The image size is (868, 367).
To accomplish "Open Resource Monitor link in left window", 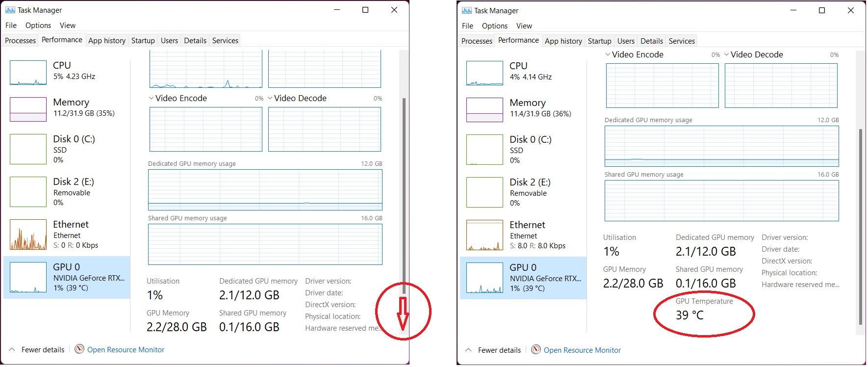I will 126,349.
